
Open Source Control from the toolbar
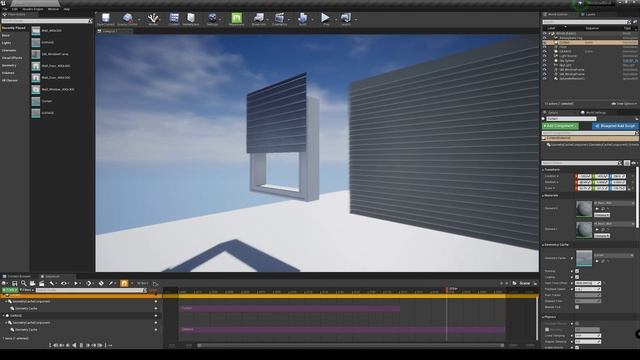(128, 19)
